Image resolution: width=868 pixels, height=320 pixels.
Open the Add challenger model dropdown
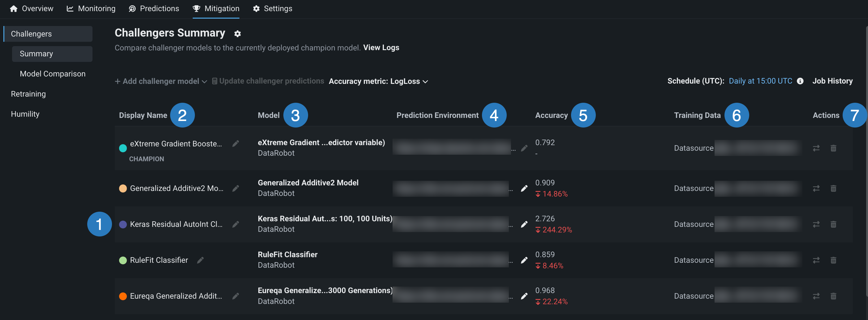coord(161,81)
